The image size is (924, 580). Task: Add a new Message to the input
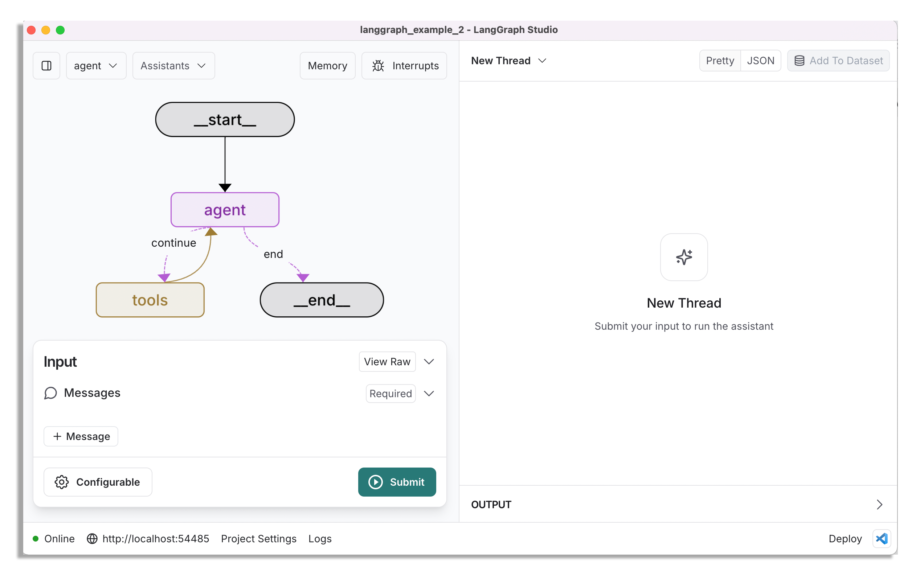(x=81, y=436)
